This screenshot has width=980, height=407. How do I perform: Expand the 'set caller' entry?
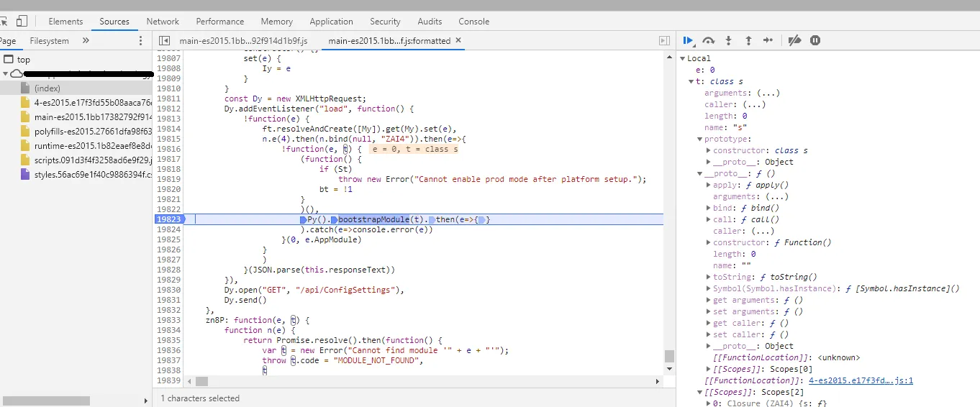point(708,334)
